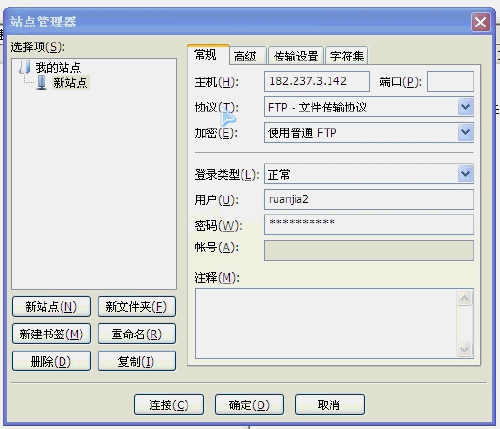Screen dimensions: 500x429
Task: Open the 传输设置 tab
Action: [296, 56]
